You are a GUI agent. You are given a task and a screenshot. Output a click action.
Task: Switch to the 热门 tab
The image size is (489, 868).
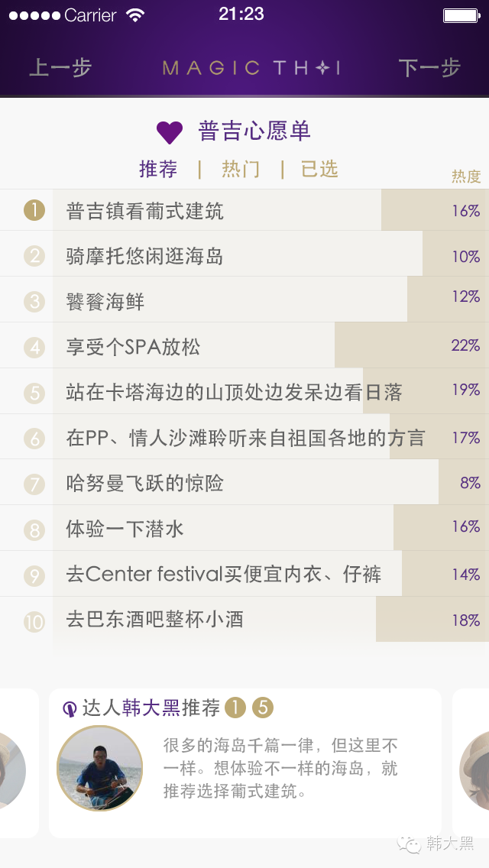click(241, 169)
